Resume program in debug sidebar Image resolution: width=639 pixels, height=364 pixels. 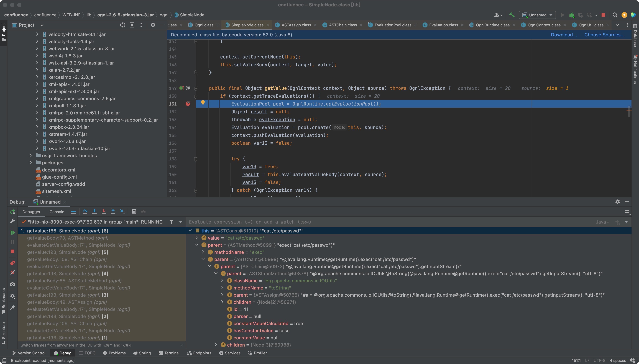coord(12,233)
